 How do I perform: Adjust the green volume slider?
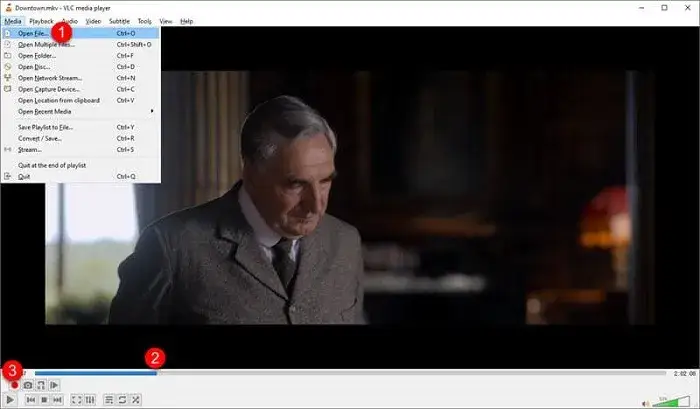click(671, 401)
